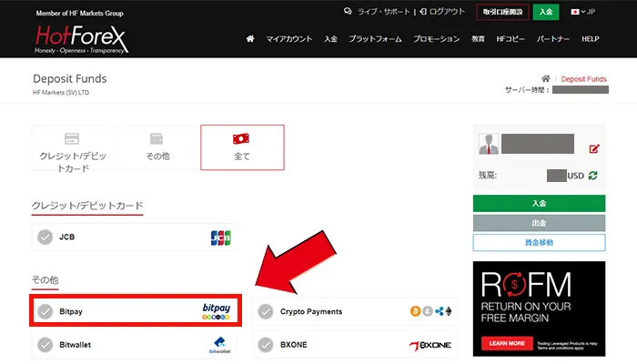The width and height of the screenshot is (637, 364).
Task: Click the ROFM Return On Your Free Margin banner
Action: pyautogui.click(x=539, y=308)
